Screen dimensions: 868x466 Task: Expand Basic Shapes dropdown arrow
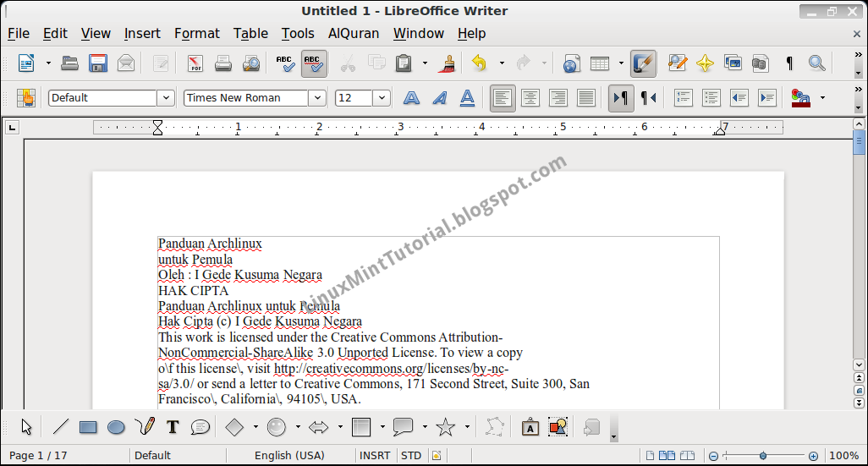click(255, 427)
